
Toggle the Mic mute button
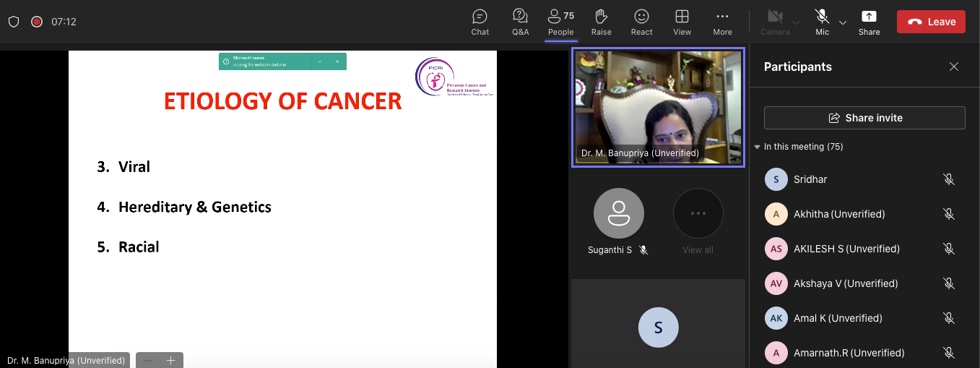pos(822,22)
